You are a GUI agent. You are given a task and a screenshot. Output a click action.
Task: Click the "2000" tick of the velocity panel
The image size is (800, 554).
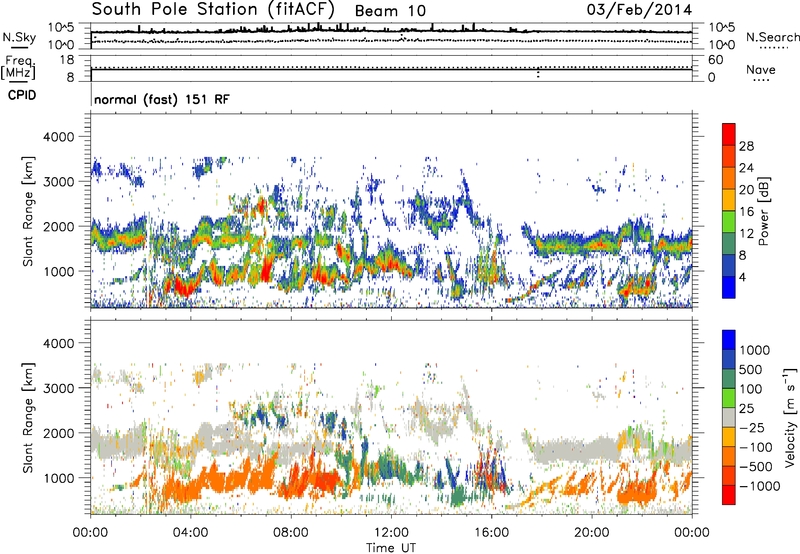coord(58,433)
